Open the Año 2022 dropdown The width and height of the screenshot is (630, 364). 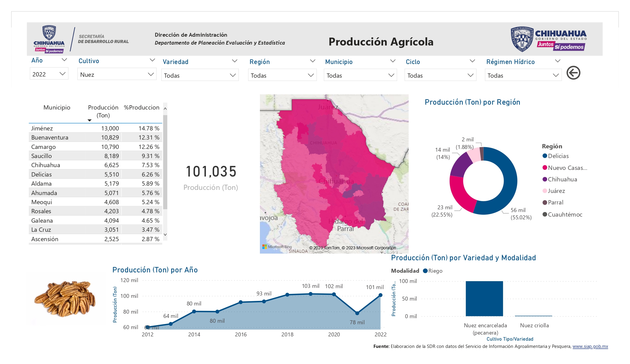(49, 74)
